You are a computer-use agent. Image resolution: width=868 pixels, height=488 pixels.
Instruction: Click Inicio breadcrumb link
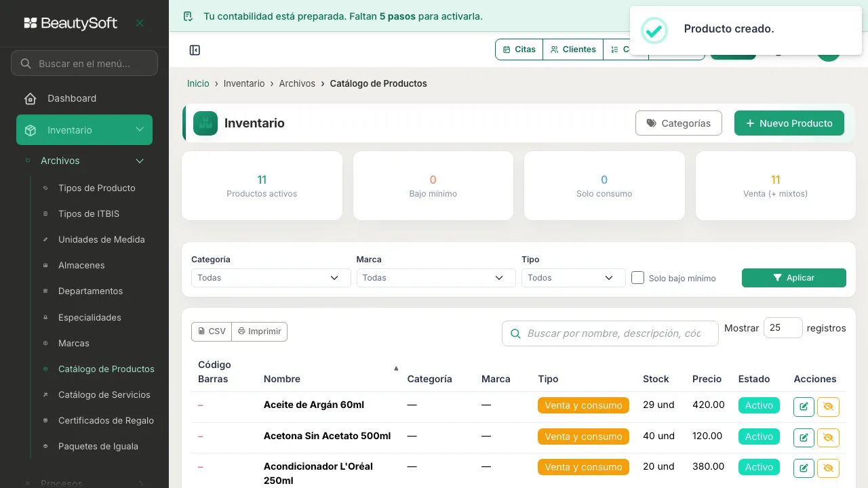click(198, 83)
